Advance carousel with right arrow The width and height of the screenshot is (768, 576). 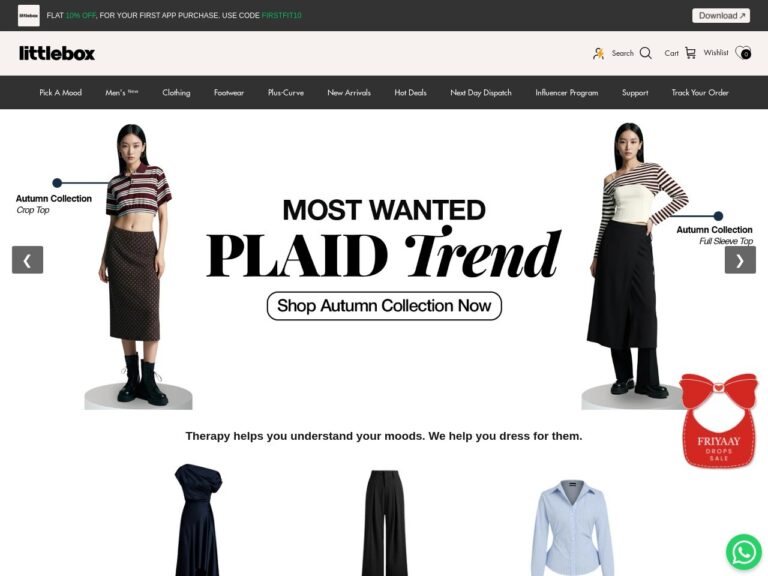pyautogui.click(x=740, y=260)
